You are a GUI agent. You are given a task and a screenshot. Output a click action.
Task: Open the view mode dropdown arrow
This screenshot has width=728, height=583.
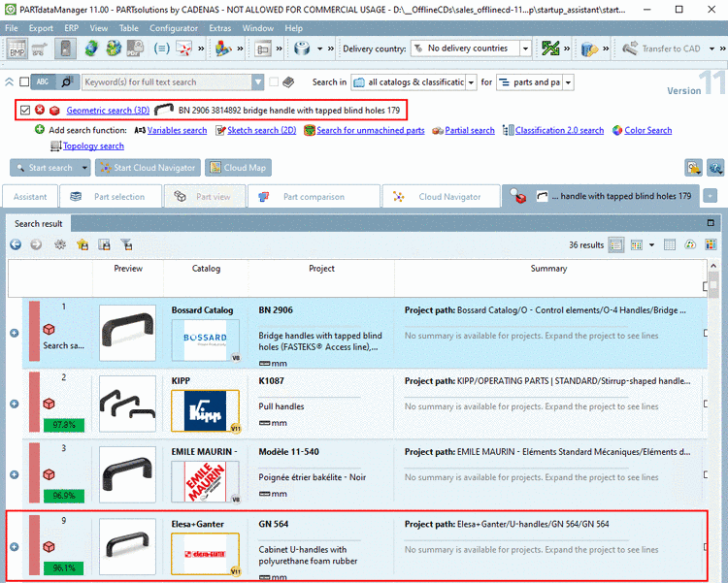pyautogui.click(x=652, y=245)
